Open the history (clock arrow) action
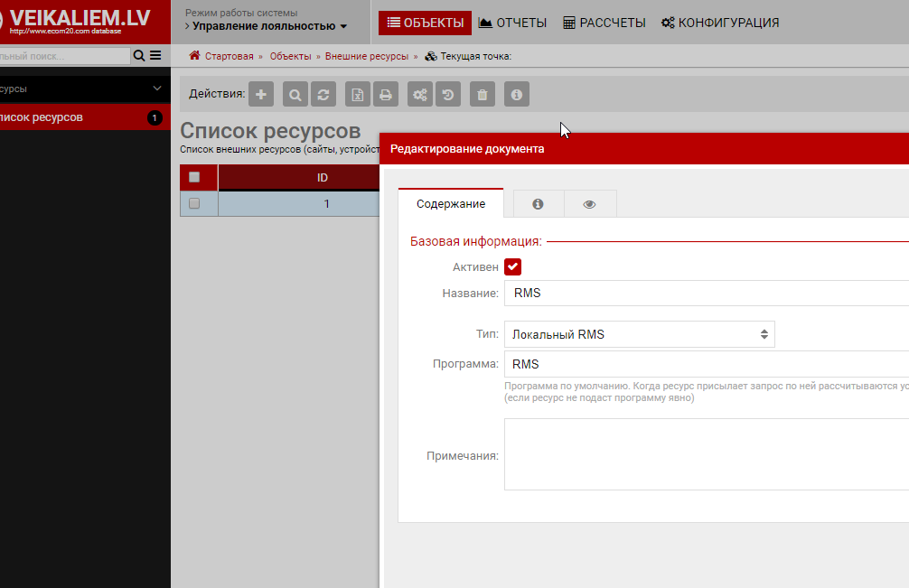The width and height of the screenshot is (909, 588). click(448, 94)
